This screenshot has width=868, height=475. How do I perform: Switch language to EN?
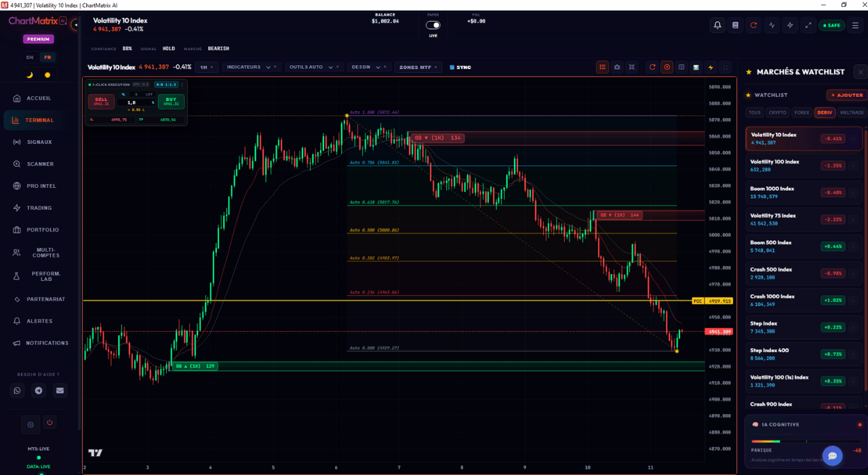30,58
